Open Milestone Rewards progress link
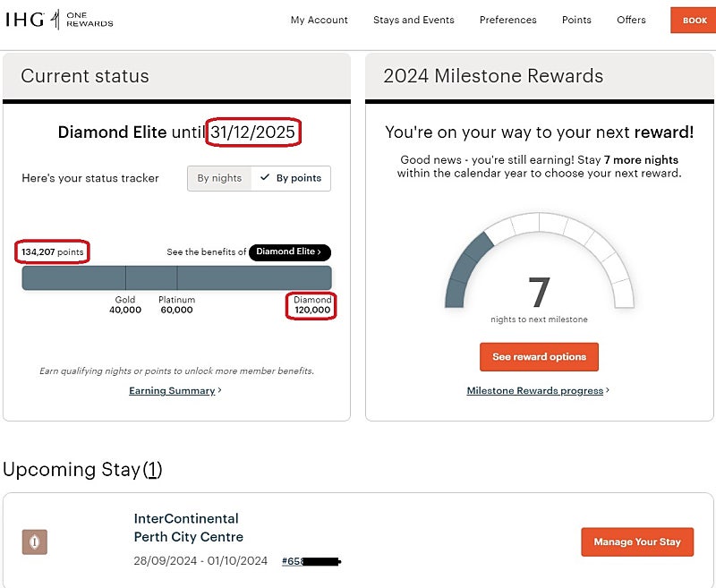 pyautogui.click(x=535, y=390)
